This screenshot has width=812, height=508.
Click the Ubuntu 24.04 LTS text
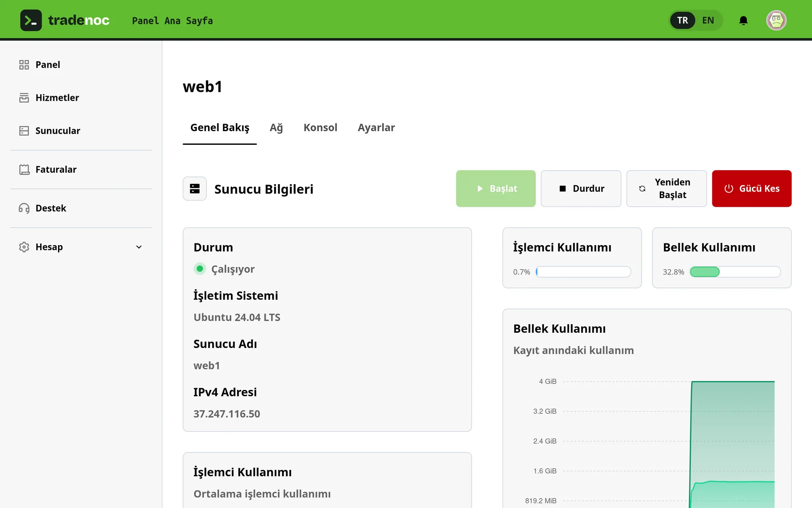click(237, 317)
